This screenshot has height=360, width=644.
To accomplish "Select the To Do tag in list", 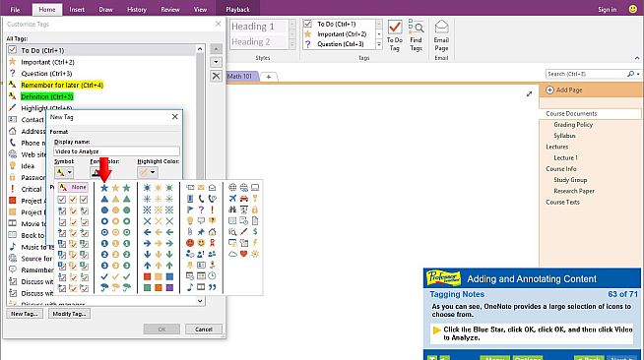I will [101, 50].
